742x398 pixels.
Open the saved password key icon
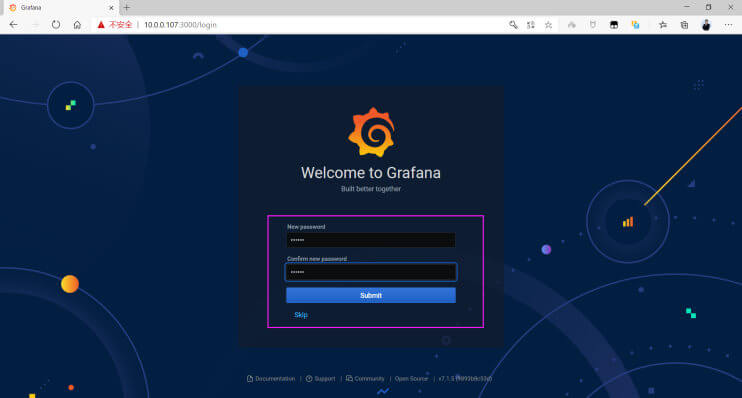513,25
